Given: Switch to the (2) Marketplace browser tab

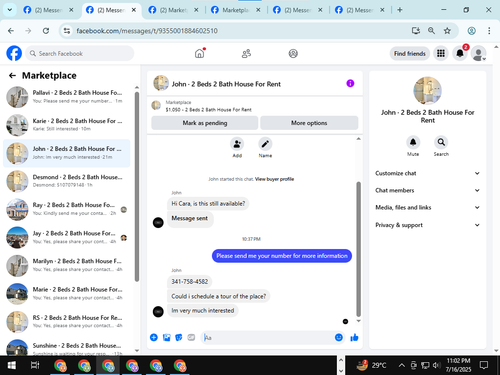Looking at the screenshot, I should point(174,10).
